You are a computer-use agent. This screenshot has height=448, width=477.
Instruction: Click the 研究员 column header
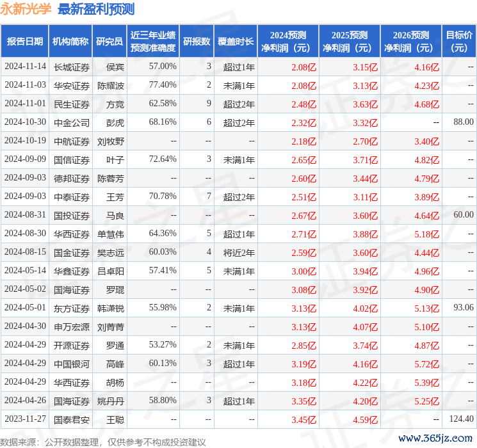pyautogui.click(x=109, y=42)
